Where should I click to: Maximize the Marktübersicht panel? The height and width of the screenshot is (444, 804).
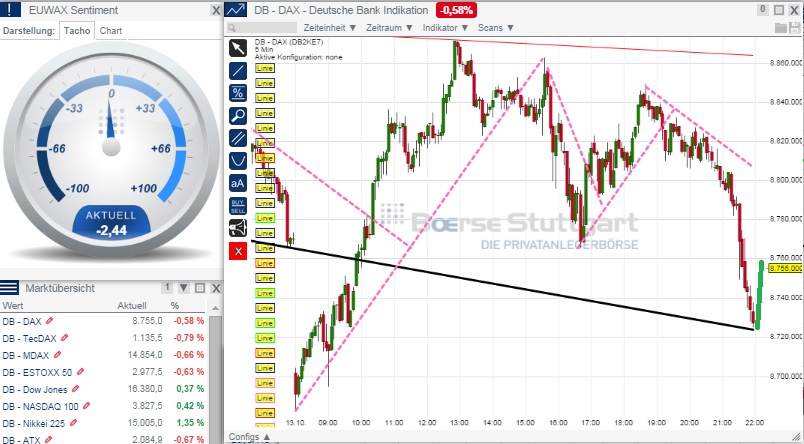pyautogui.click(x=200, y=288)
